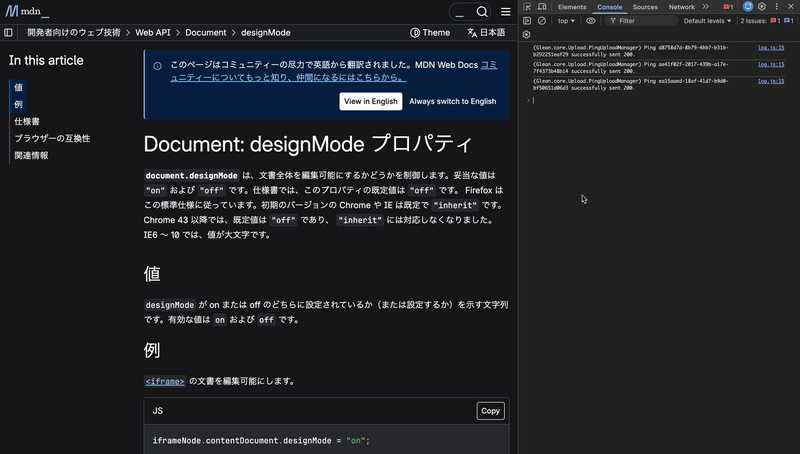800x454 pixels.
Task: Open third log.js:15 source link
Action: tap(771, 81)
